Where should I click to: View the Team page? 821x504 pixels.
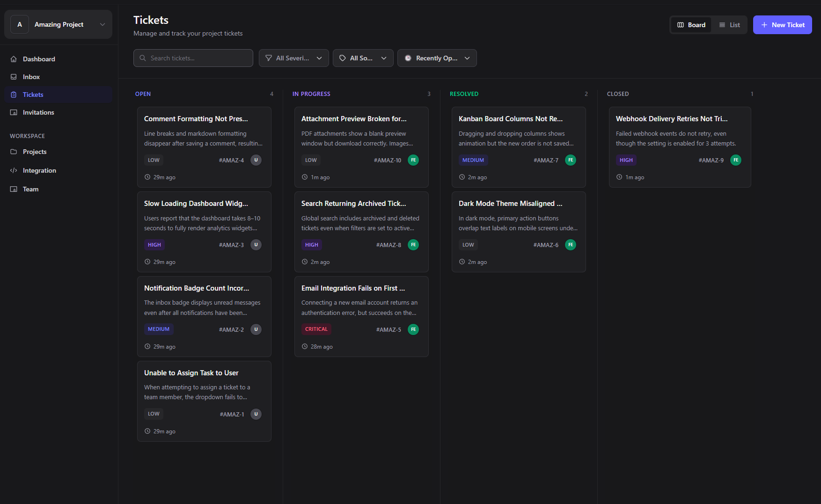[x=30, y=189]
